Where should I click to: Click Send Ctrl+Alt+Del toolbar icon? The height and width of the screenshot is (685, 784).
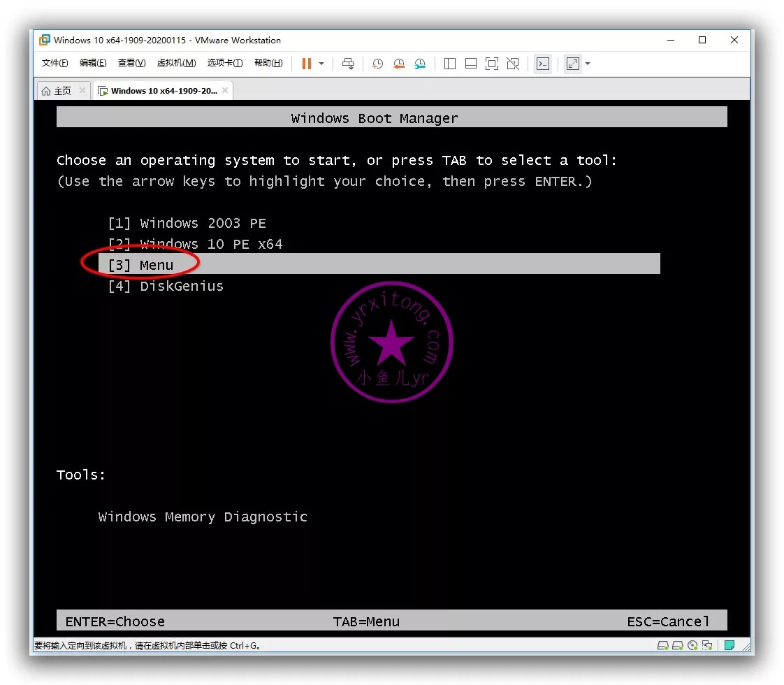coord(347,64)
